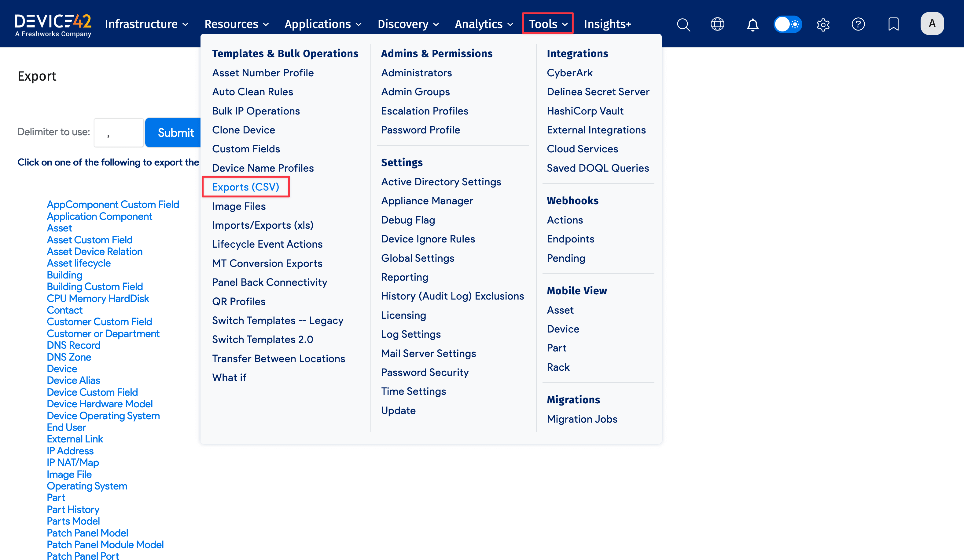The height and width of the screenshot is (560, 964).
Task: Click the user avatar A
Action: [x=932, y=24]
